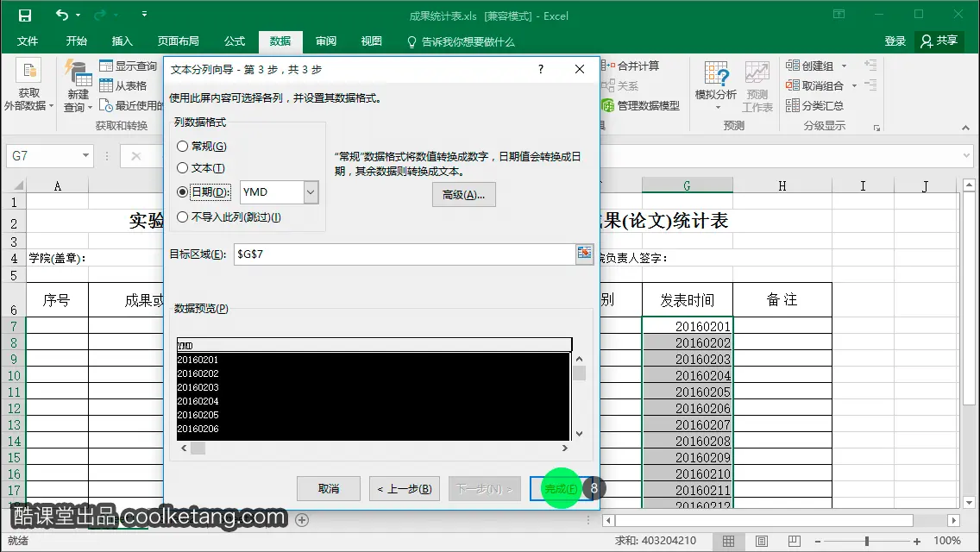Click the 完成(F) finish button
980x552 pixels.
pyautogui.click(x=562, y=489)
